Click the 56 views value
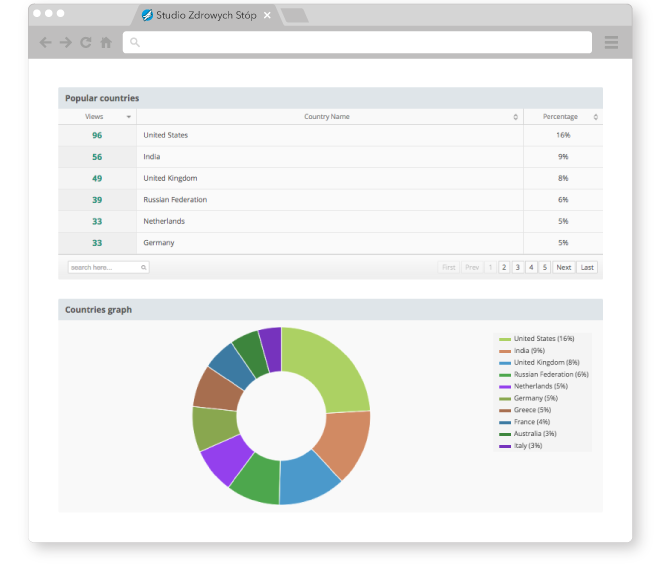The image size is (666, 566). (97, 157)
